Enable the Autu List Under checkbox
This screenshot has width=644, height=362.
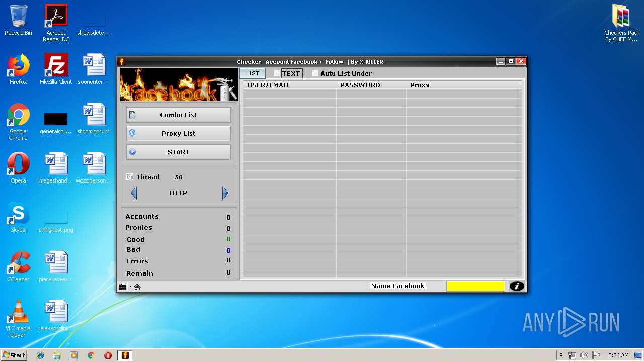(x=315, y=73)
